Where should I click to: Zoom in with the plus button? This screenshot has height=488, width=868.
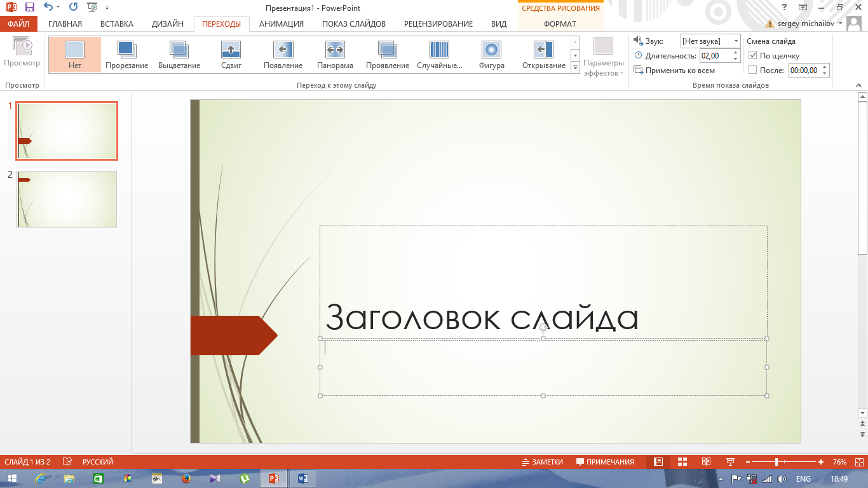821,462
